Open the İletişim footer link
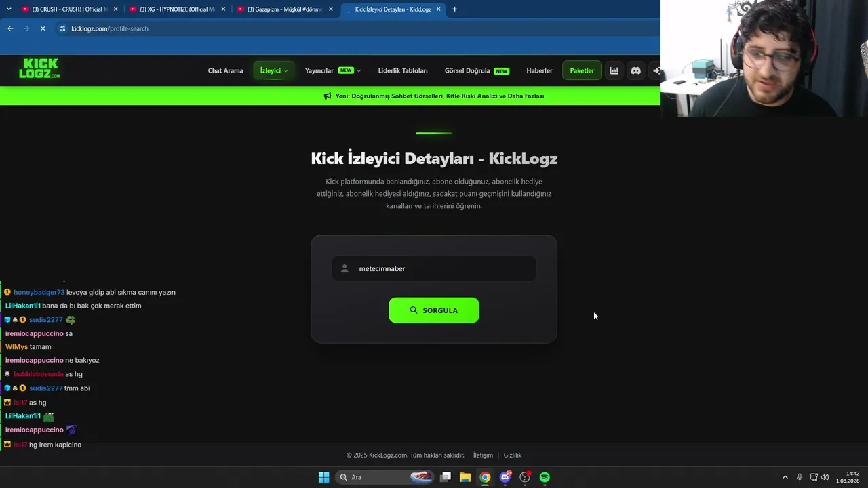The height and width of the screenshot is (488, 868). (x=483, y=455)
